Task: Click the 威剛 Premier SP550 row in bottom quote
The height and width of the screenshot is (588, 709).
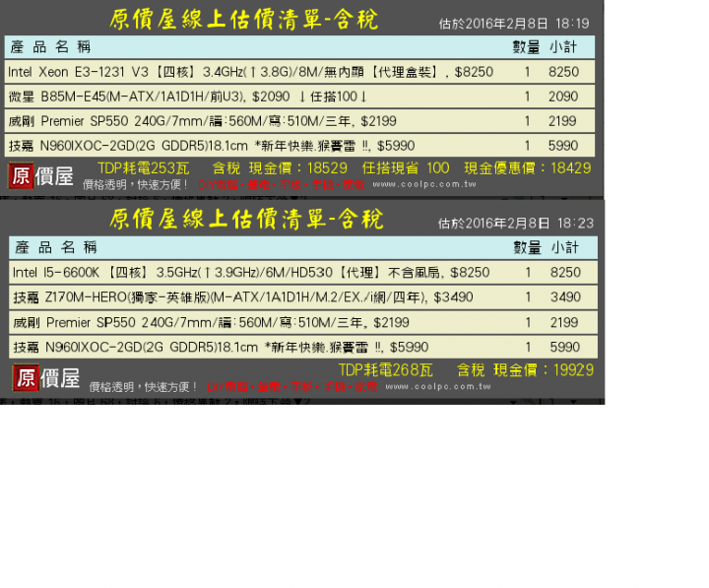Action: coord(303,322)
